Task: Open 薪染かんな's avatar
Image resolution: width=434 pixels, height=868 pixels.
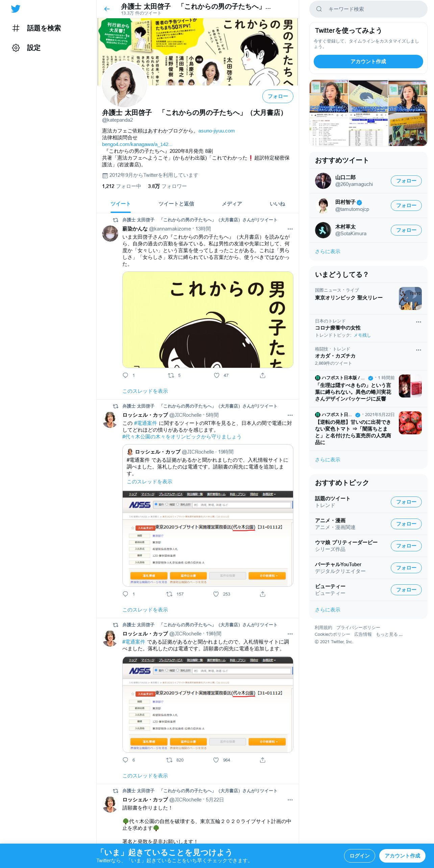Action: point(110,234)
